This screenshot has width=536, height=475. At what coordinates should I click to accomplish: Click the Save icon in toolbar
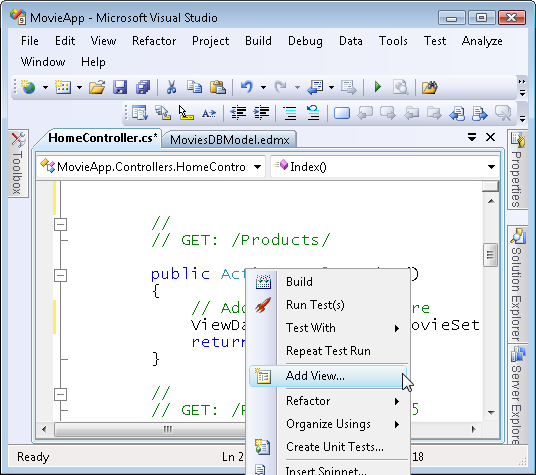(120, 87)
